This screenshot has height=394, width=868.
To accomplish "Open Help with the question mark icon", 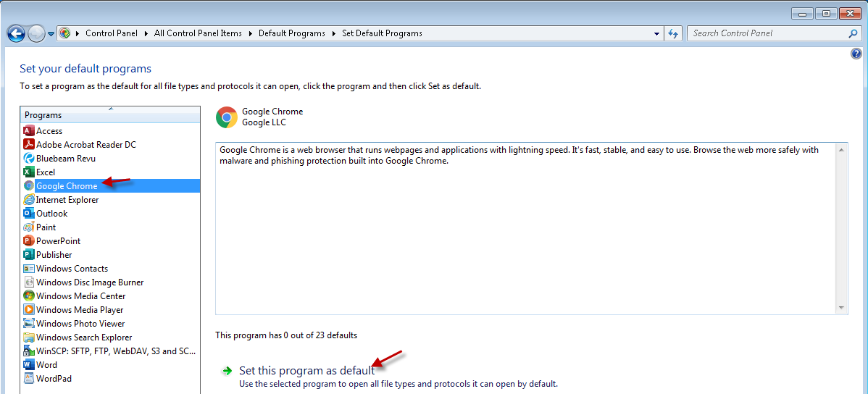I will click(856, 54).
